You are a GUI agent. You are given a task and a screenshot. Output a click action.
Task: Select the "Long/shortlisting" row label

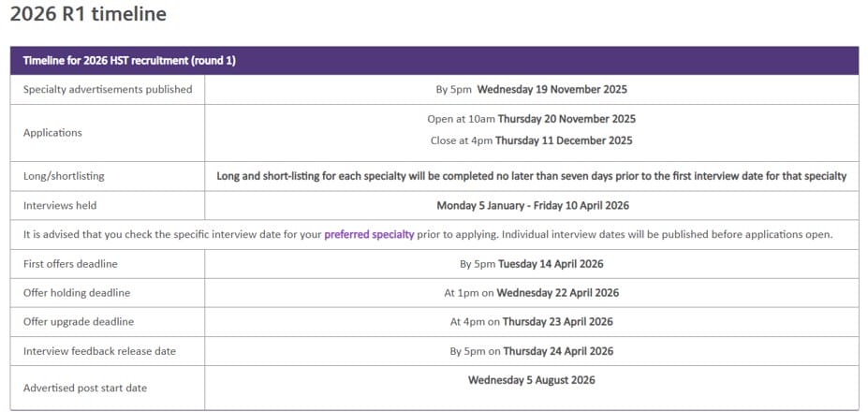[x=64, y=176]
